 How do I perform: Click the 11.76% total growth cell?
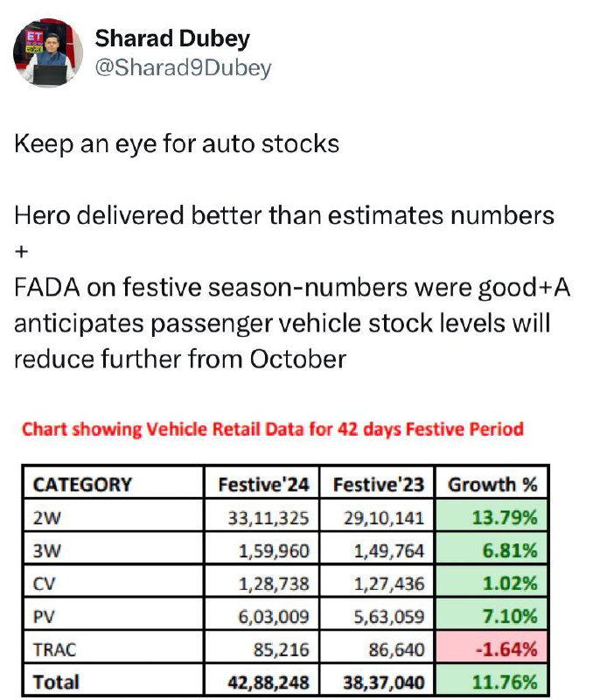492,681
